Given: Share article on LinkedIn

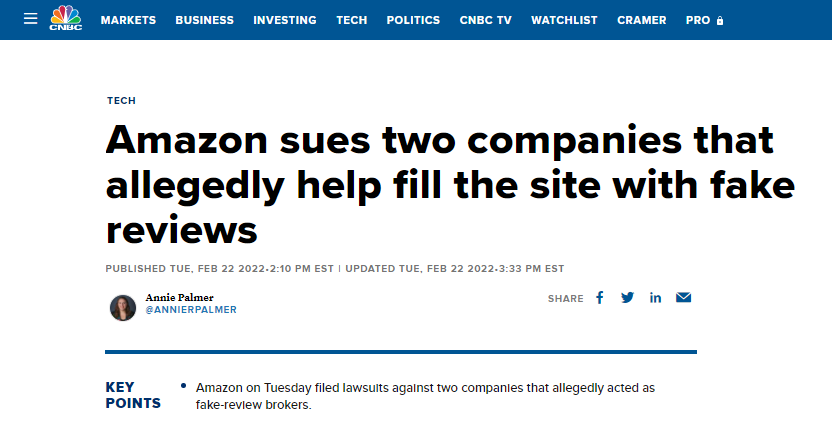Looking at the screenshot, I should 656,298.
